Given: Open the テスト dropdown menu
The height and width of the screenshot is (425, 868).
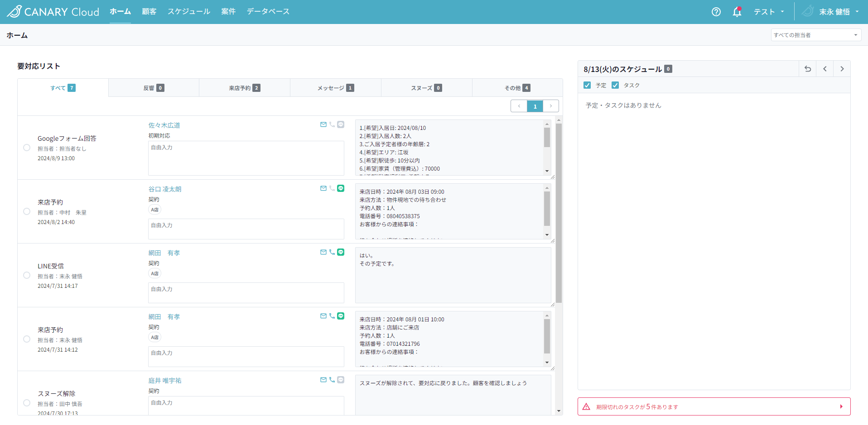Looking at the screenshot, I should click(769, 12).
